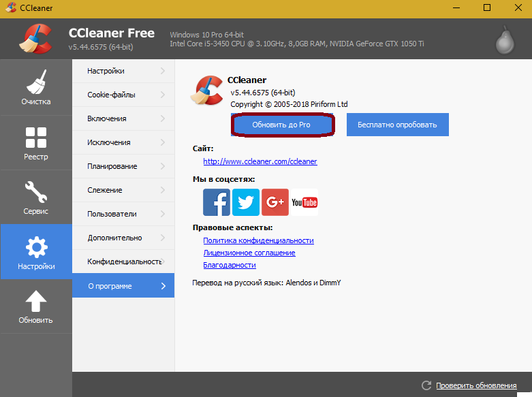
Task: Open the YouTube social icon
Action: coord(304,202)
